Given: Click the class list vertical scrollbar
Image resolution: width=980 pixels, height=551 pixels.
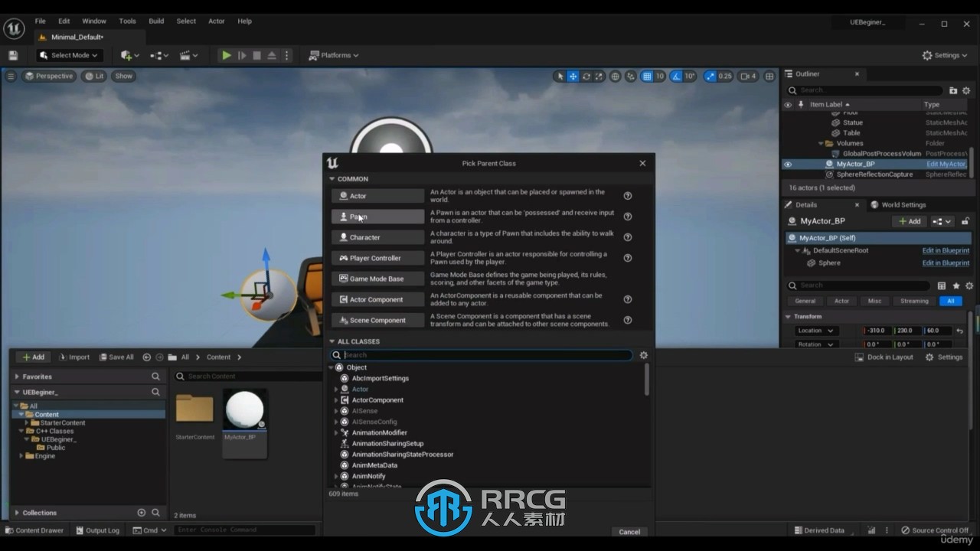Looking at the screenshot, I should pyautogui.click(x=647, y=380).
